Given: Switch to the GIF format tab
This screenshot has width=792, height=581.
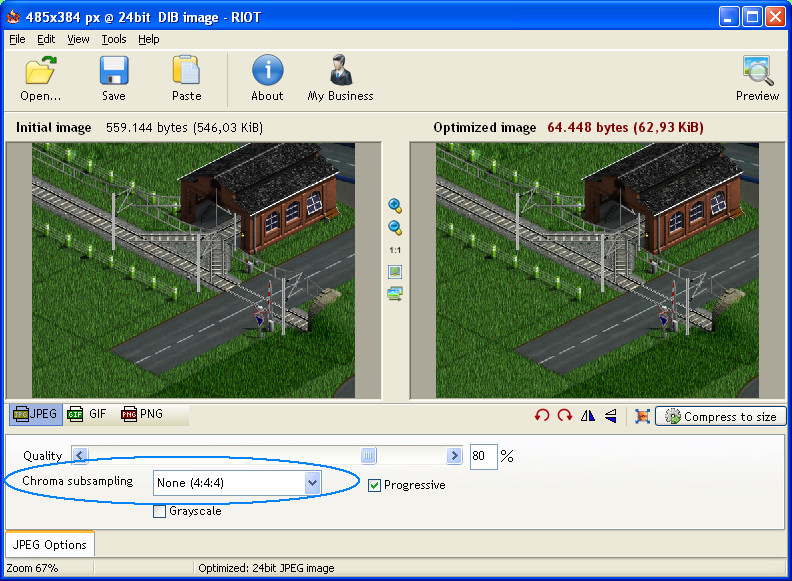Looking at the screenshot, I should point(87,414).
